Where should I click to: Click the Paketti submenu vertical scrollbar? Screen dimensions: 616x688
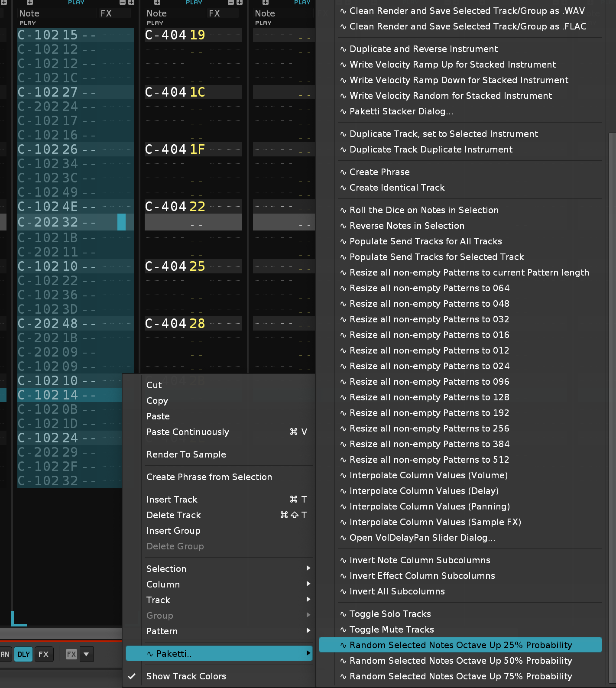pyautogui.click(x=612, y=390)
